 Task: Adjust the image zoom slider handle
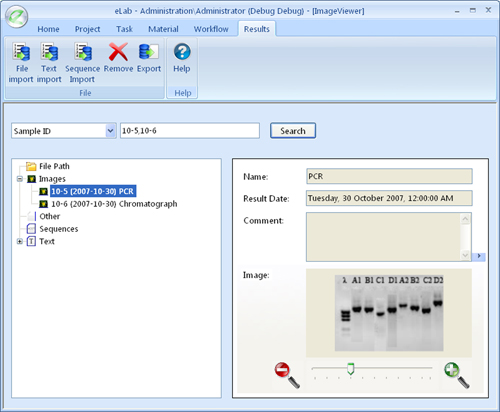tap(350, 369)
